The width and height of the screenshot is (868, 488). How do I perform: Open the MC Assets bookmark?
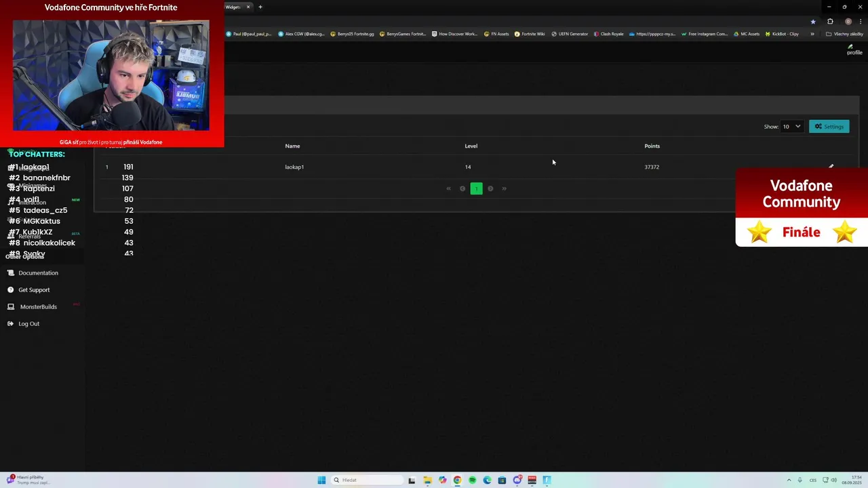pyautogui.click(x=746, y=34)
